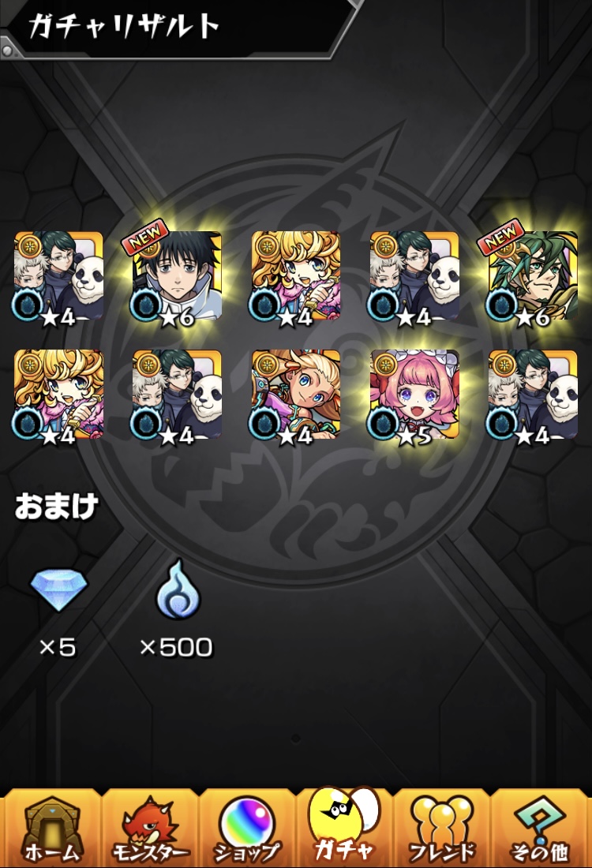Screen dimensions: 592x868
Task: Tap the ★4 ponytail girl character
Action: point(296,394)
